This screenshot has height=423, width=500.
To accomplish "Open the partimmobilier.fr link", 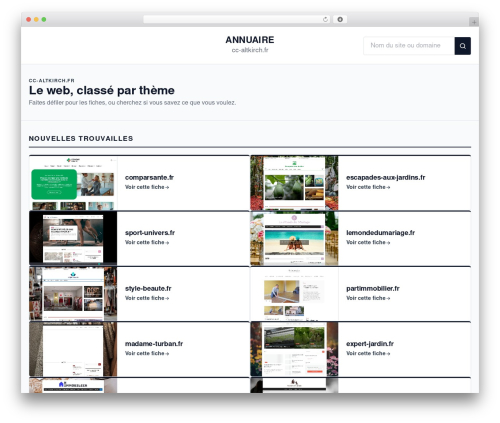I will (373, 288).
